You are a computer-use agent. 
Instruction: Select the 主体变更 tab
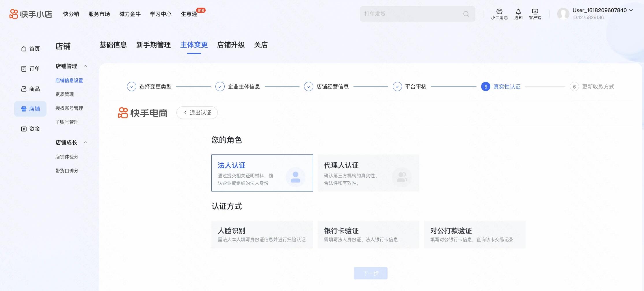194,45
